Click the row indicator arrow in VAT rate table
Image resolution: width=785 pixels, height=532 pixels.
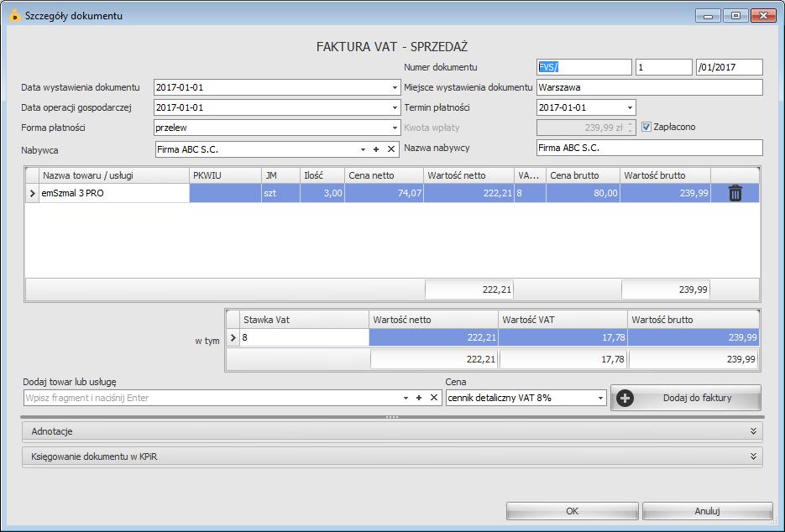point(233,337)
